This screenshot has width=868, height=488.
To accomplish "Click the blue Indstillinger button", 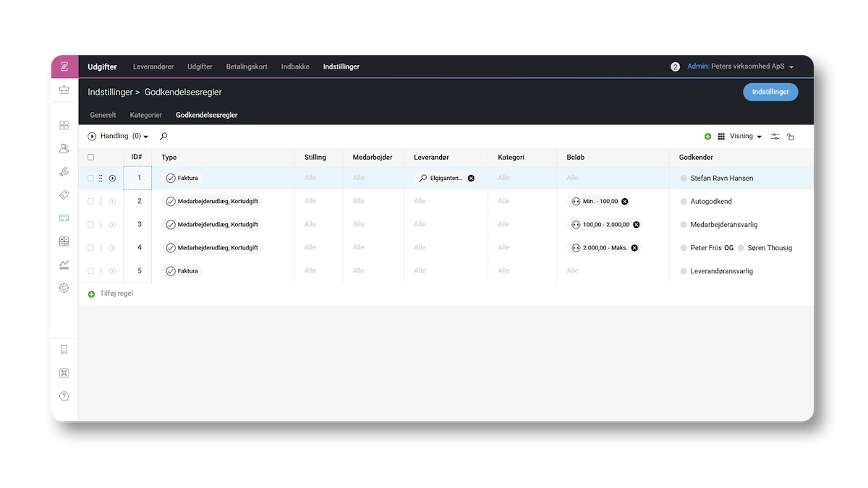I will click(770, 92).
